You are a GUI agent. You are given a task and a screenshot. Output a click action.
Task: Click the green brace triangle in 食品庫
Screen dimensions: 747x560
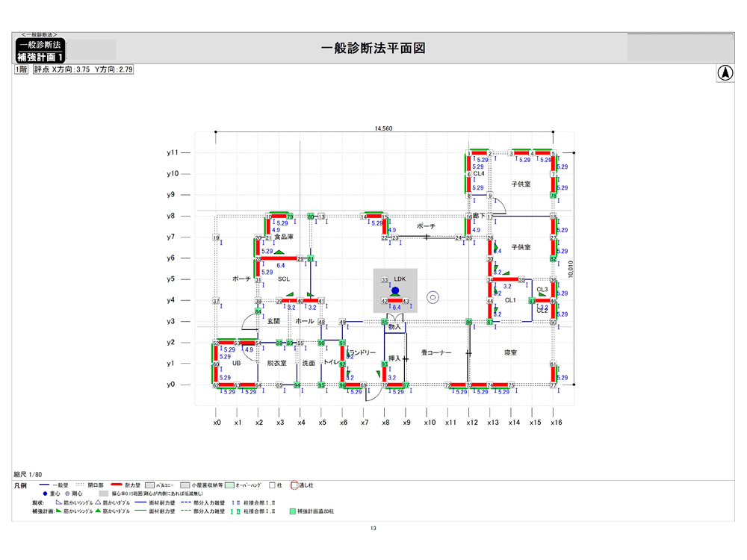[x=279, y=252]
